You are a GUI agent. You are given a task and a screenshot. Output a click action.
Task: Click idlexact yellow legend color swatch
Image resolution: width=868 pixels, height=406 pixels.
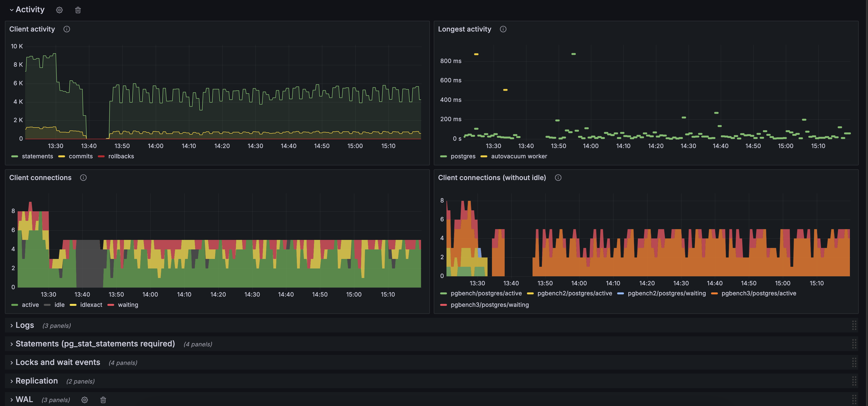pyautogui.click(x=73, y=305)
